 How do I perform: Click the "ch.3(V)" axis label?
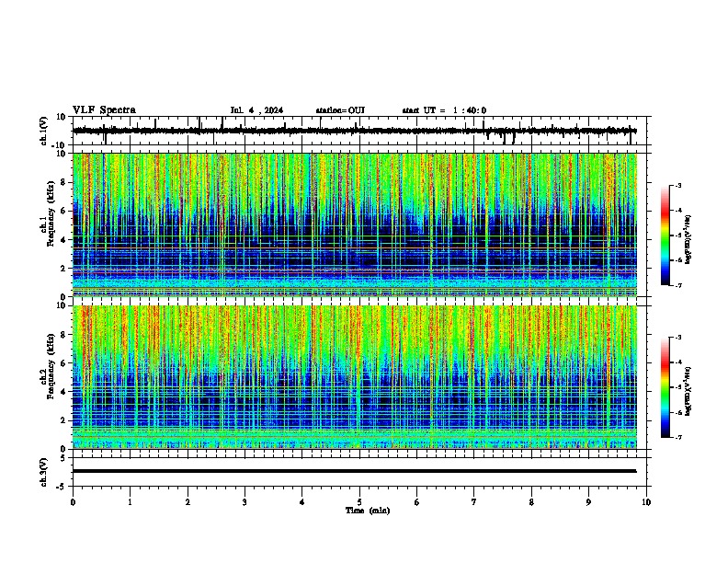point(44,472)
